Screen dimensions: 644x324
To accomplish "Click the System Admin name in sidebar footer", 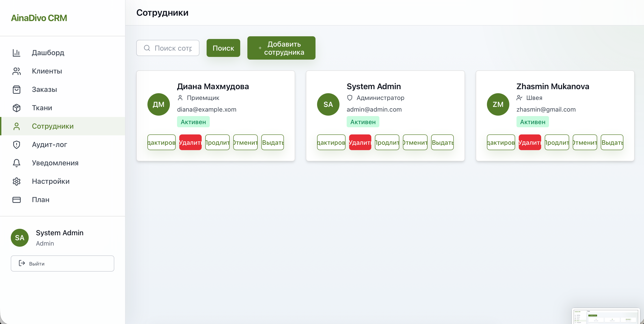I will (x=60, y=233).
